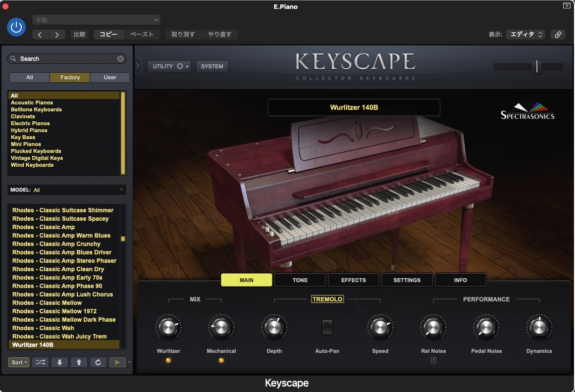Open the UTILITY gear menu
575x392 pixels.
click(x=169, y=66)
